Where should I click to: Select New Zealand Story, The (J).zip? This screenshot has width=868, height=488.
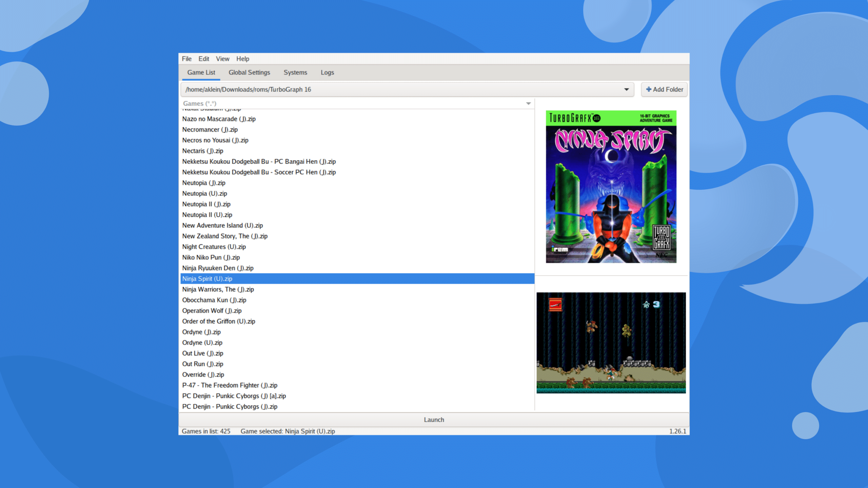[357, 236]
